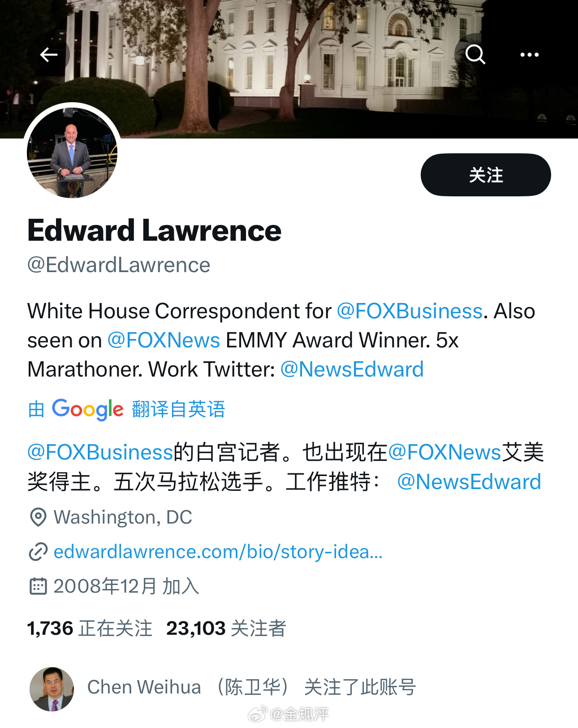The width and height of the screenshot is (578, 728).
Task: Tap Chen Weihua's avatar thumbnail
Action: coord(52,689)
